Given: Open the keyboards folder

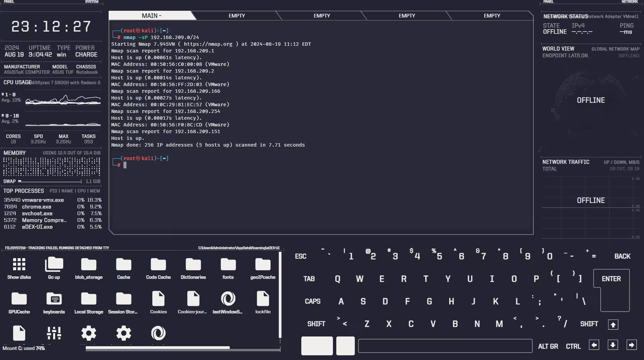Looking at the screenshot, I should (54, 299).
